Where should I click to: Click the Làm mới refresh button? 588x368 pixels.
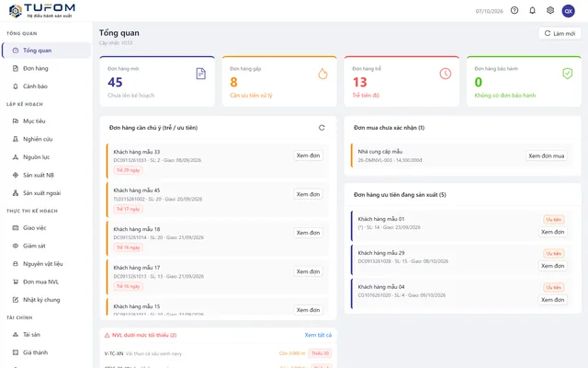point(560,33)
